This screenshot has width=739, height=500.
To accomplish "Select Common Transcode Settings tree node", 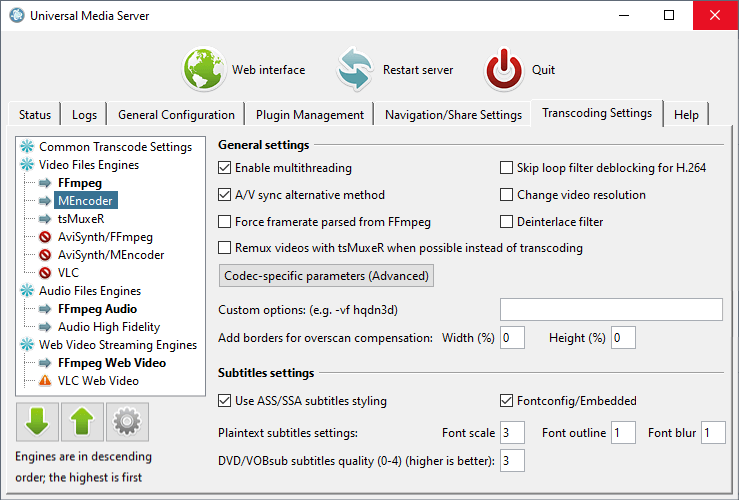I will click(115, 147).
